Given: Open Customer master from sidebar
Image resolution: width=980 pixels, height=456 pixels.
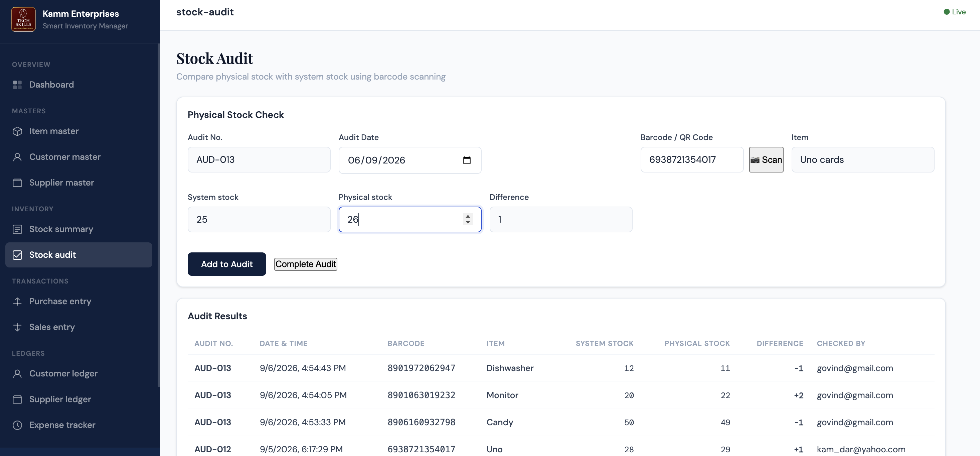Looking at the screenshot, I should click(79, 157).
